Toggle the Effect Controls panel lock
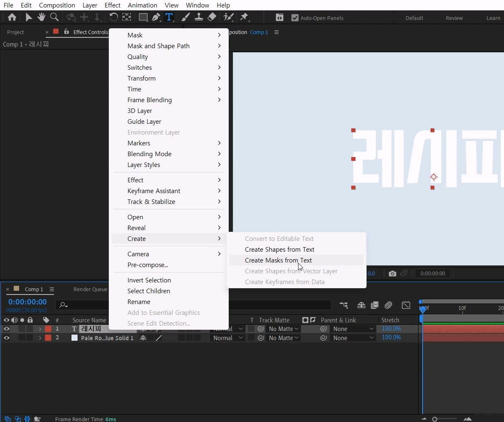 (x=67, y=32)
